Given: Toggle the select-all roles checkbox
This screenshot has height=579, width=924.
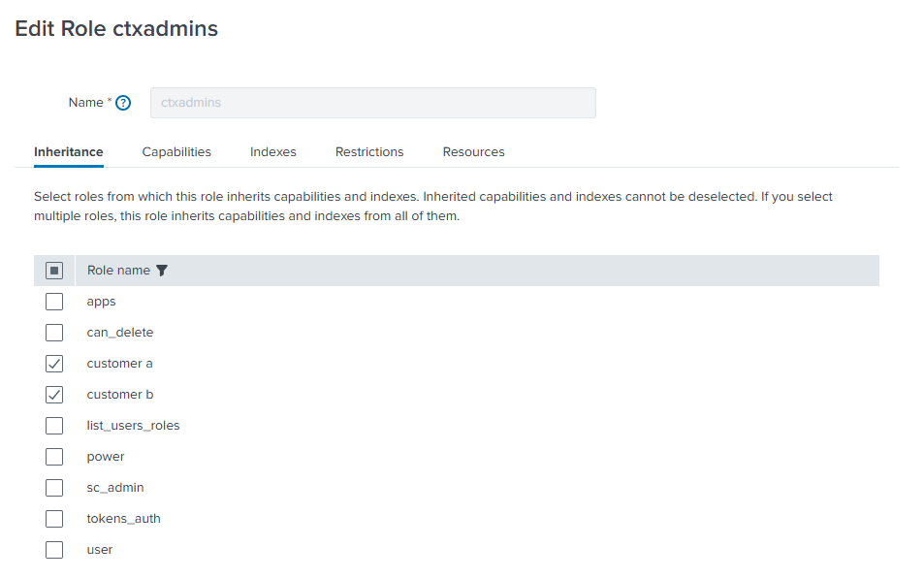Looking at the screenshot, I should (54, 271).
